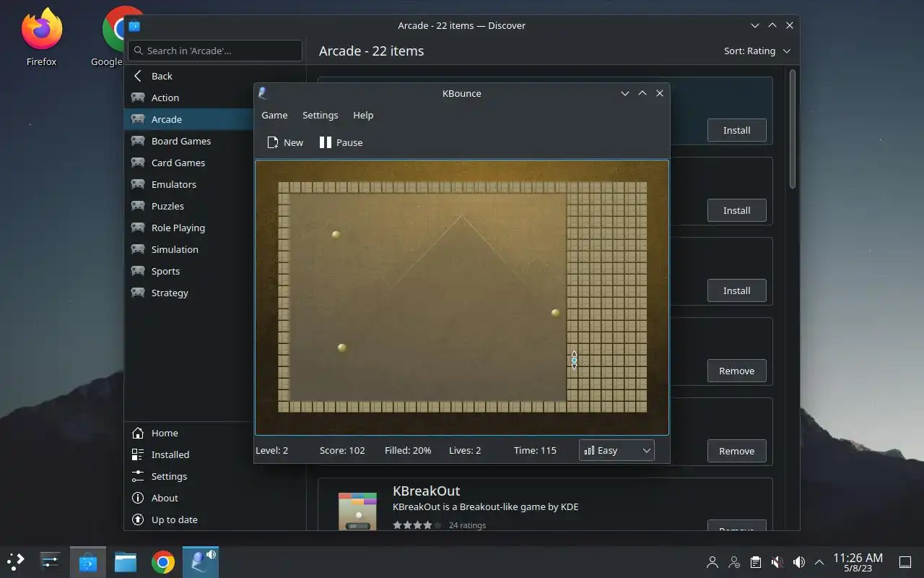
Task: Open Google Chrome desktop shortcut
Action: [114, 36]
